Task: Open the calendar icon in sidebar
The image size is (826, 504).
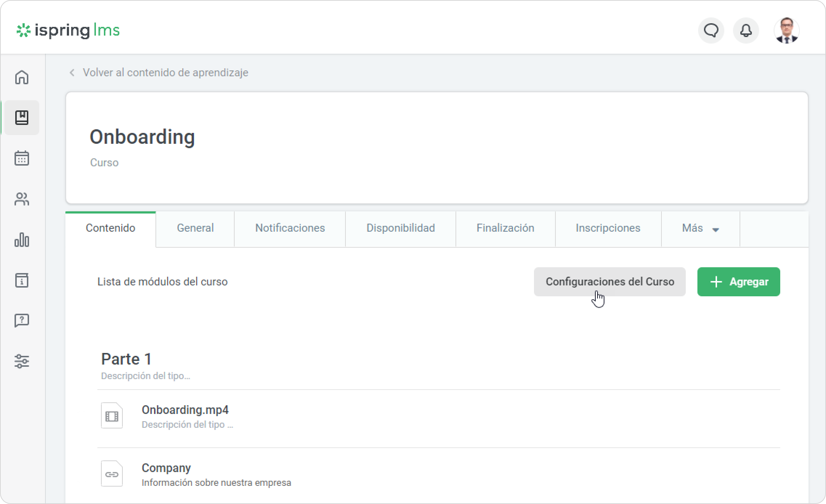Action: pyautogui.click(x=22, y=158)
